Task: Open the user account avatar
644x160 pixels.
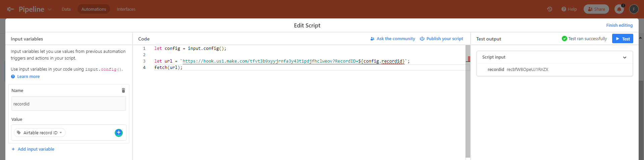Action: (x=634, y=9)
